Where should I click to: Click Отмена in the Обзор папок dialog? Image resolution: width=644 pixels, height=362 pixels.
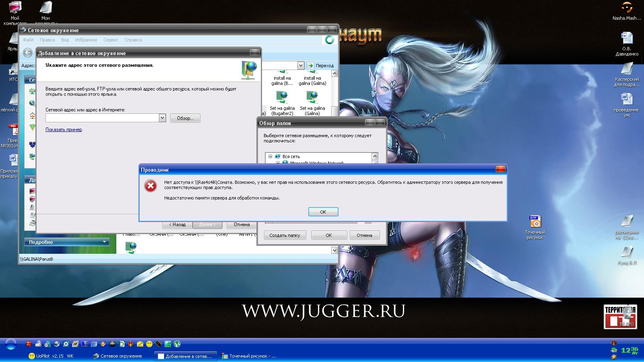click(x=364, y=235)
